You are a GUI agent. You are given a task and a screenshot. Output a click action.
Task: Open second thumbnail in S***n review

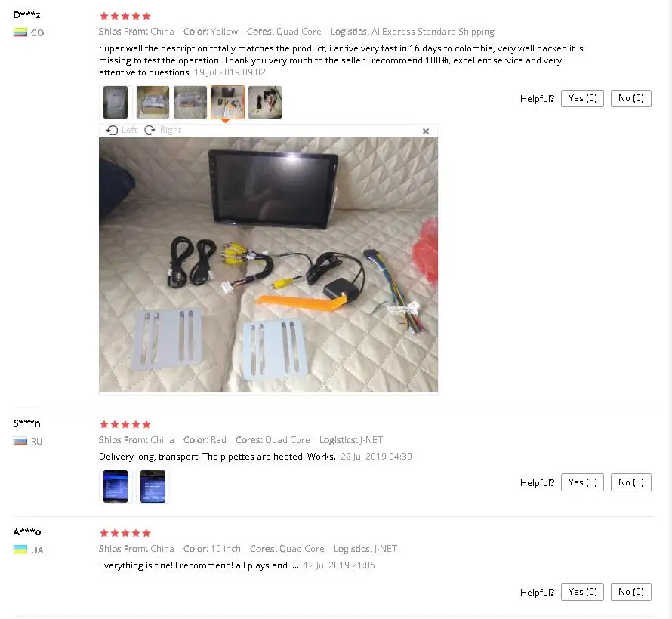pyautogui.click(x=153, y=486)
